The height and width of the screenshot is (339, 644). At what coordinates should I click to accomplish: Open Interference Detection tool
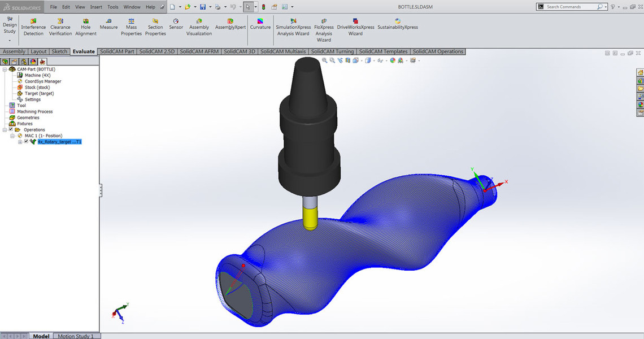pos(33,27)
